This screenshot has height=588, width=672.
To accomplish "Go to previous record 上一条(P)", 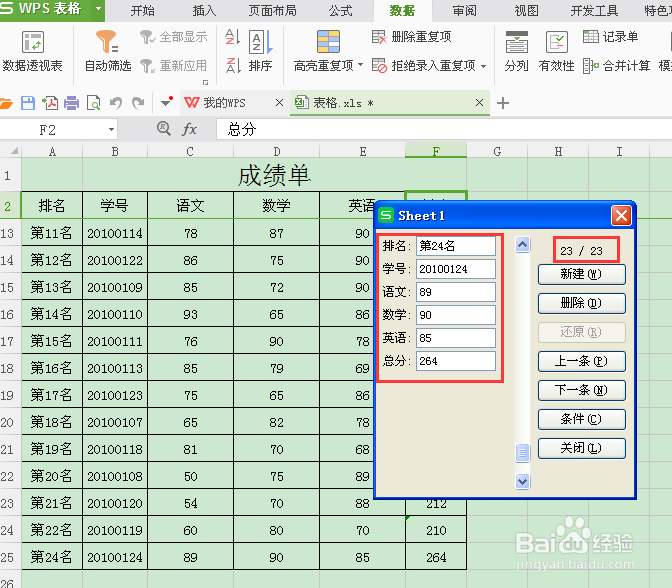I will click(x=582, y=361).
